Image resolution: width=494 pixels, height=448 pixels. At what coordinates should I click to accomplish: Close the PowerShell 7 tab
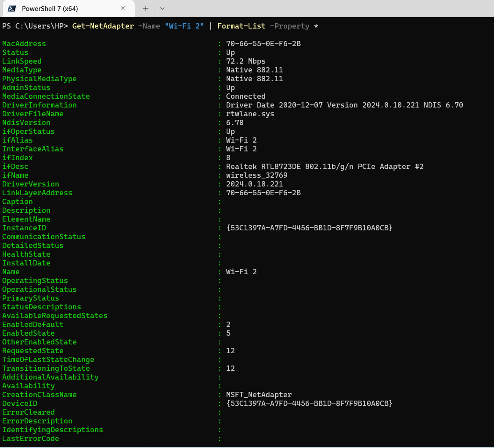point(123,8)
